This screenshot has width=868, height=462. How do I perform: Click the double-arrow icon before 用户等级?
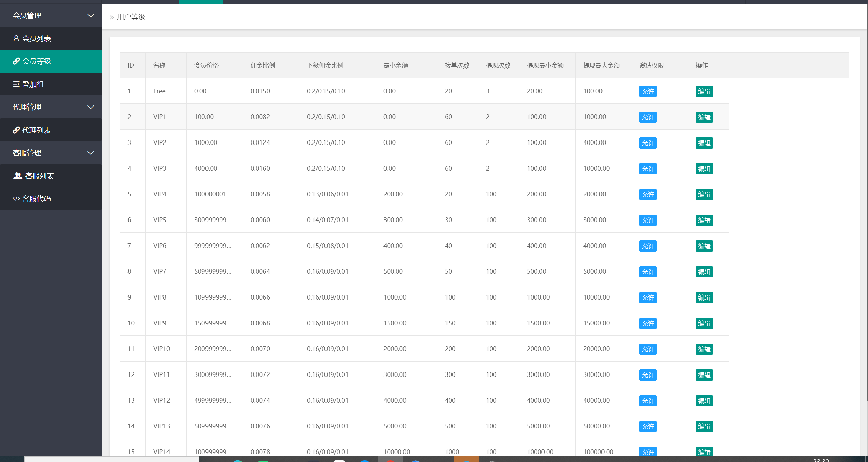tap(112, 17)
